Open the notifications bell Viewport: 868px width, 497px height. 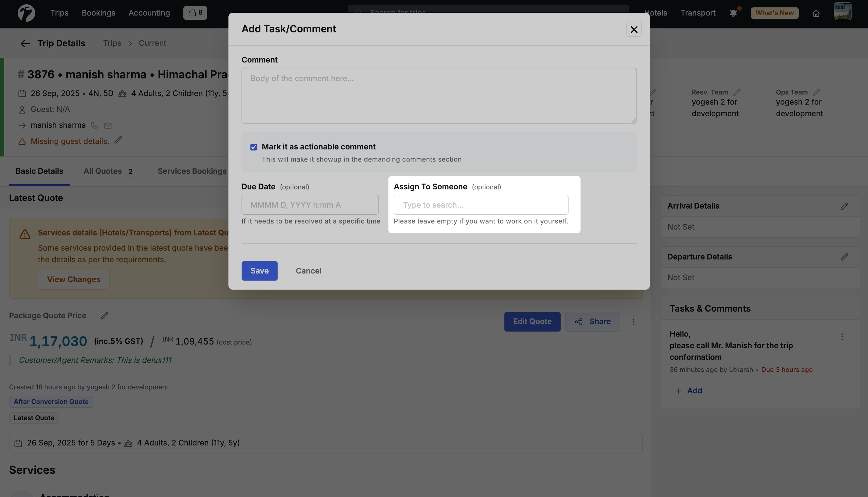coord(733,13)
